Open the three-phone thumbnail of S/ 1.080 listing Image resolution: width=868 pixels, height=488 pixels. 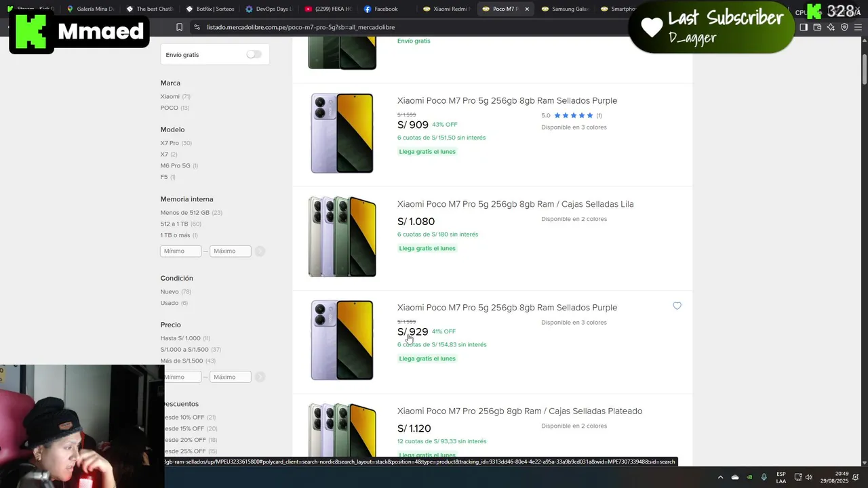(x=342, y=237)
